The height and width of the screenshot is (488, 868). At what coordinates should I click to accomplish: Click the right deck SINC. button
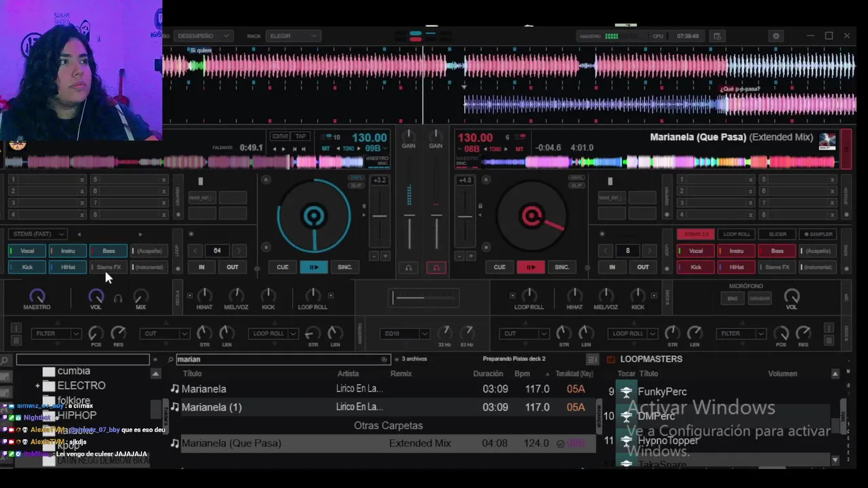[x=562, y=267]
